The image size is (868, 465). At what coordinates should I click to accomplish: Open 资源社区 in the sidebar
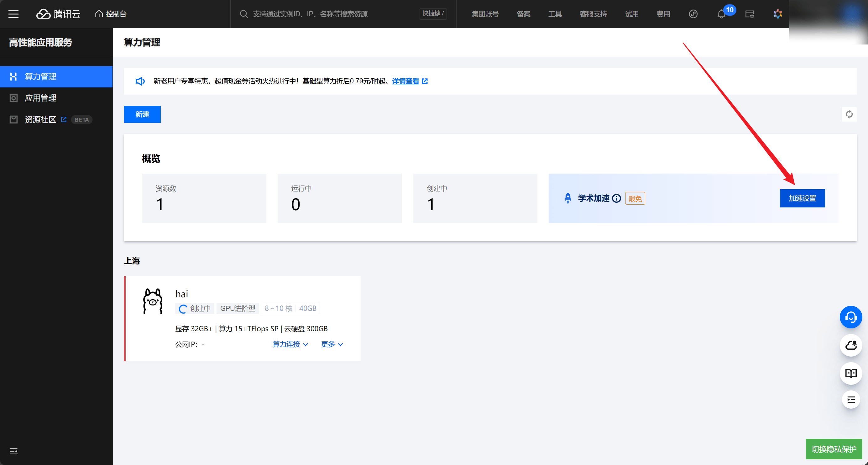click(40, 120)
